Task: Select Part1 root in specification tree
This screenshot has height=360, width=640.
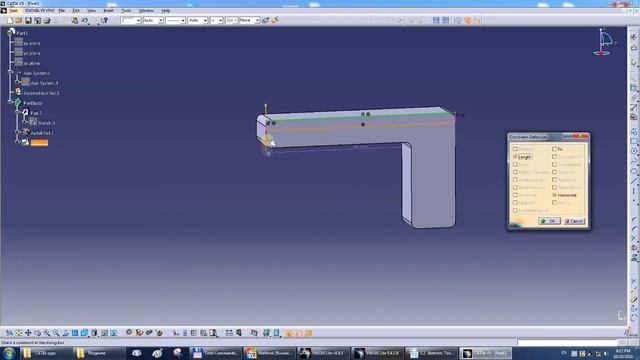Action: [x=22, y=33]
